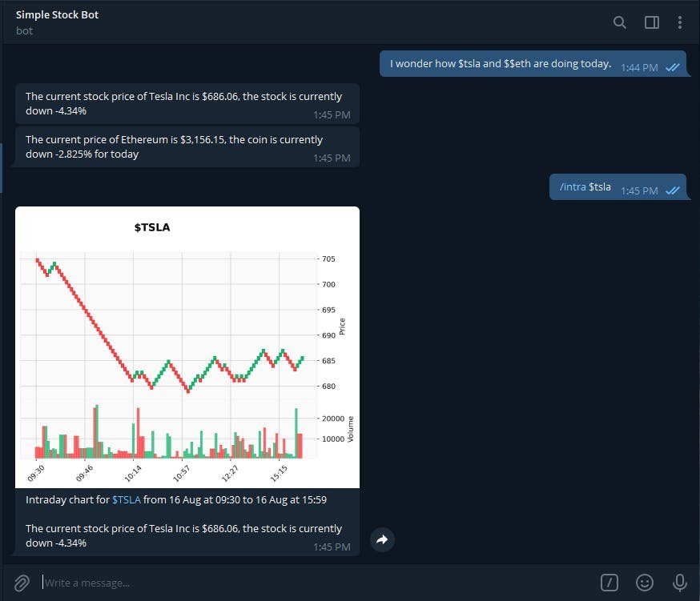Click the paperclip attach file icon
This screenshot has width=700, height=601.
pyautogui.click(x=22, y=583)
